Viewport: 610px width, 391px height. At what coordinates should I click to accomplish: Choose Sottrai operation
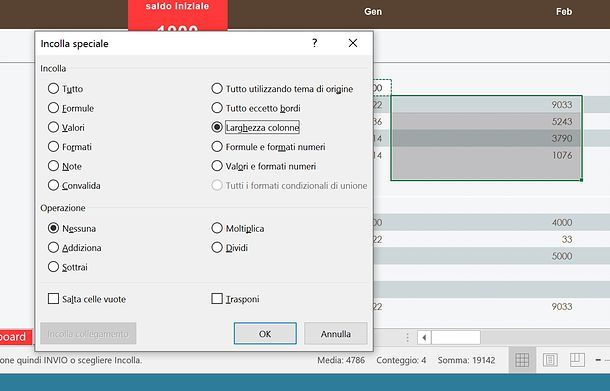point(53,267)
